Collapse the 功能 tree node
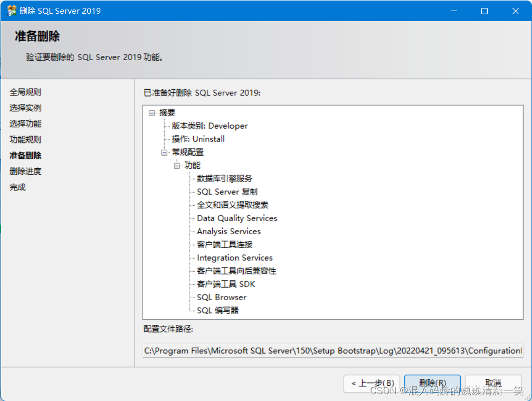The width and height of the screenshot is (532, 401). coord(177,166)
